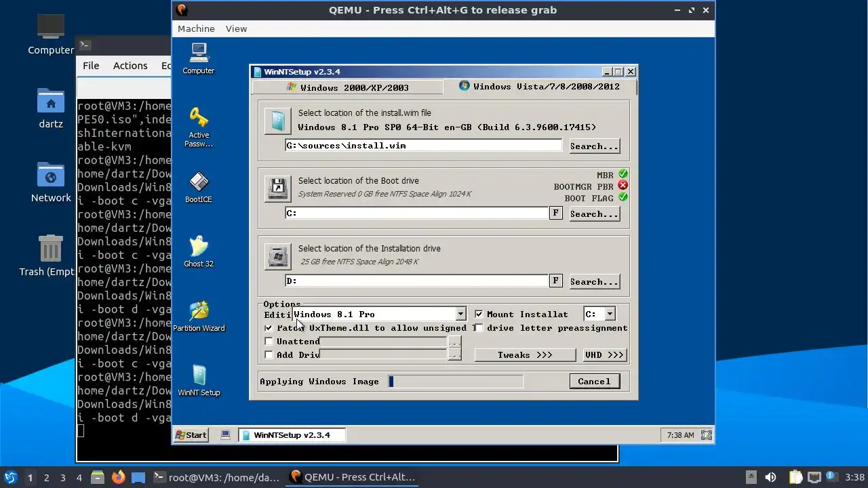Open the Computer icon inside the QEMU desktop
This screenshot has height=488, width=868.
pyautogui.click(x=199, y=58)
